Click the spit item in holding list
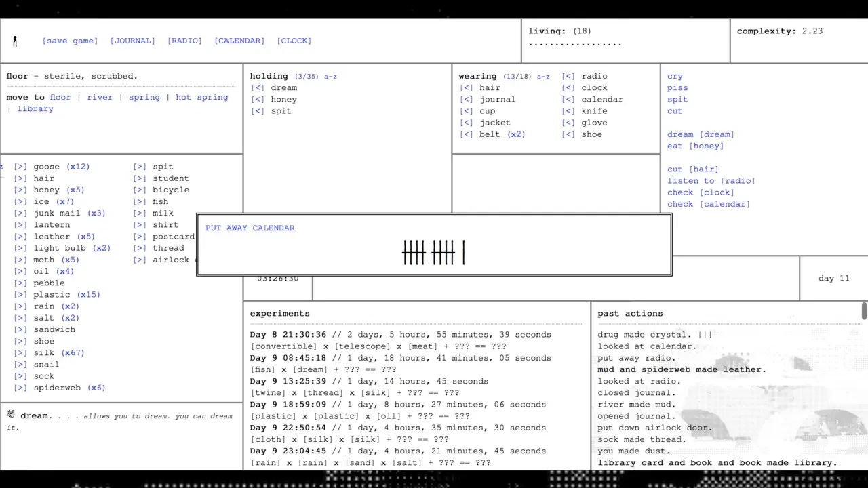The height and width of the screenshot is (488, 868). pos(281,110)
